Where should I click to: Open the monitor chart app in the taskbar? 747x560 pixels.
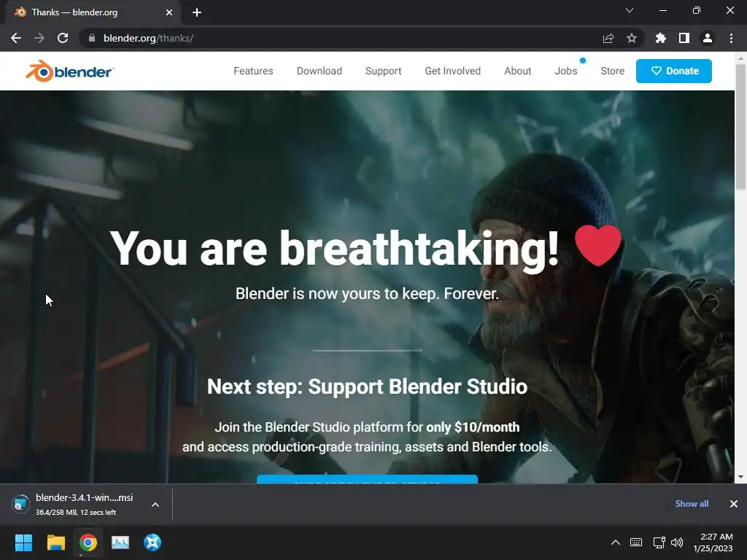click(120, 542)
